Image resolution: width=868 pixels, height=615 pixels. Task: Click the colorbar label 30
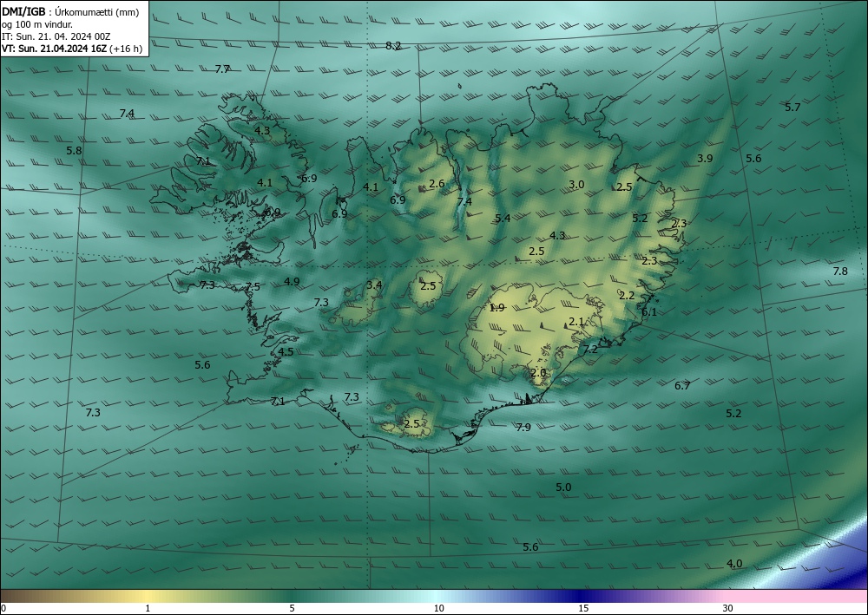[728, 609]
